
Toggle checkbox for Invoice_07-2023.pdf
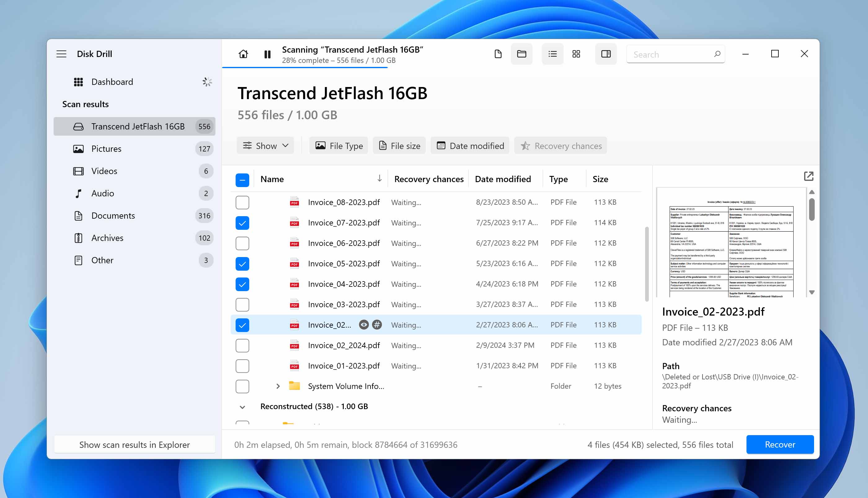coord(243,222)
